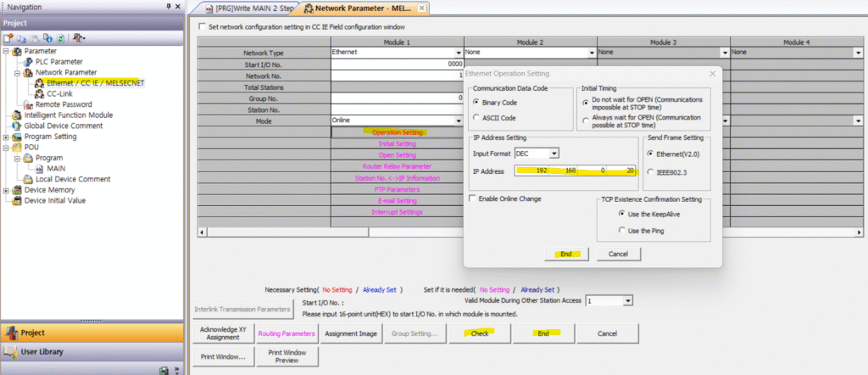This screenshot has width=868, height=375.
Task: Click the MAIN program icon
Action: [x=39, y=169]
